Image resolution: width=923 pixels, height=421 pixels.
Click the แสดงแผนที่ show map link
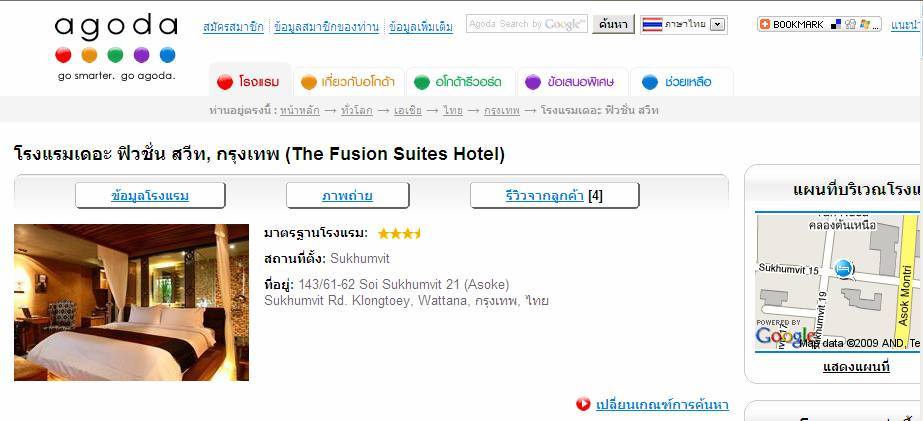[856, 367]
